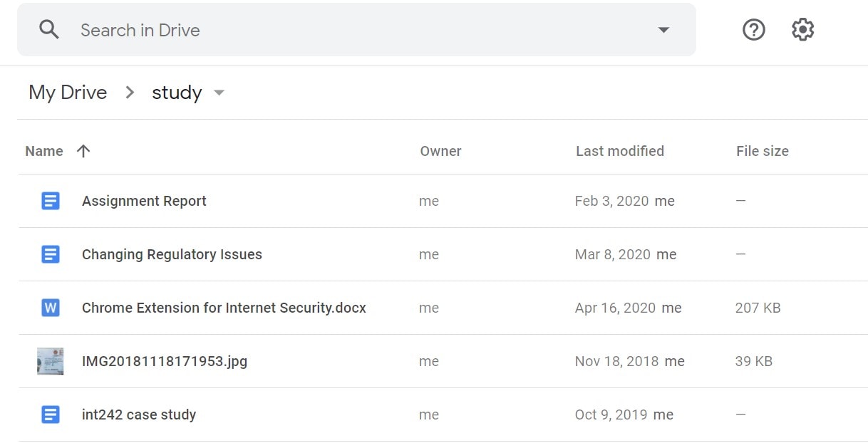The image size is (868, 443).
Task: Click the Feb 3, 2020 modified date
Action: coord(611,201)
